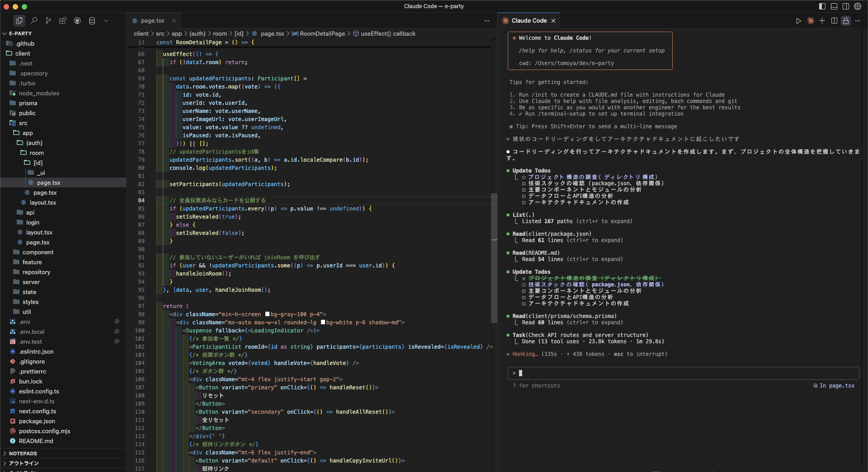Image resolution: width=868 pixels, height=472 pixels.
Task: Open the database view icon
Action: 92,21
